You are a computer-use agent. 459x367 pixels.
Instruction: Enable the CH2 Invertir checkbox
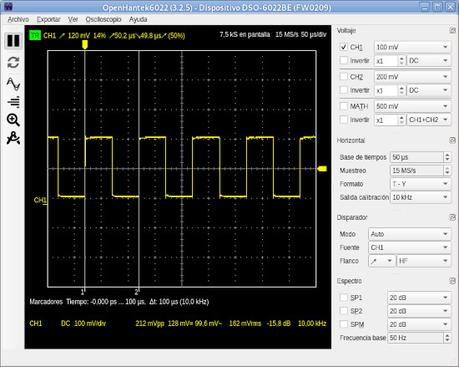pos(344,90)
